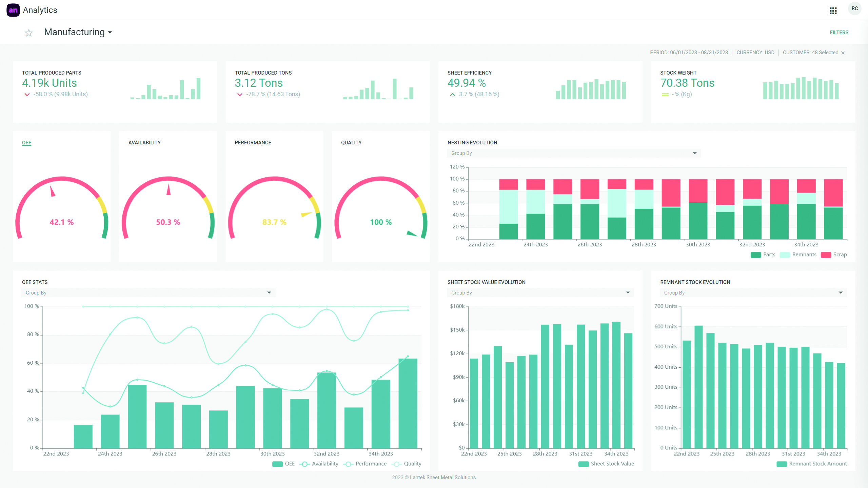Mark dashboard as favorite with star icon
The image size is (868, 488).
click(29, 33)
